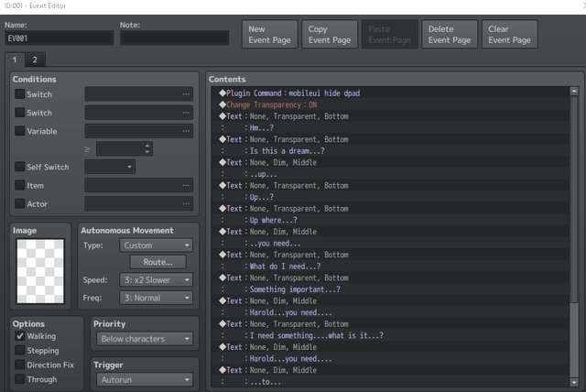Image resolution: width=586 pixels, height=392 pixels.
Task: Select the text line 'Is this a dream...?'
Action: pos(390,151)
